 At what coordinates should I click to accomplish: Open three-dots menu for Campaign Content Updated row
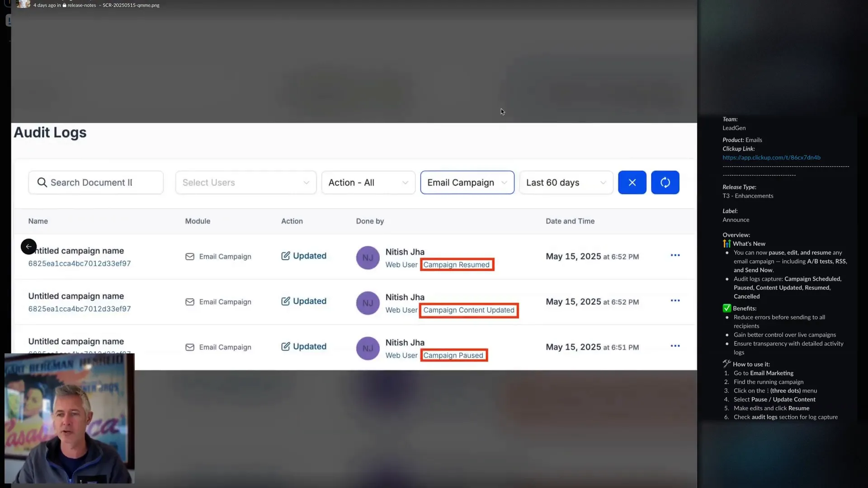pos(675,300)
